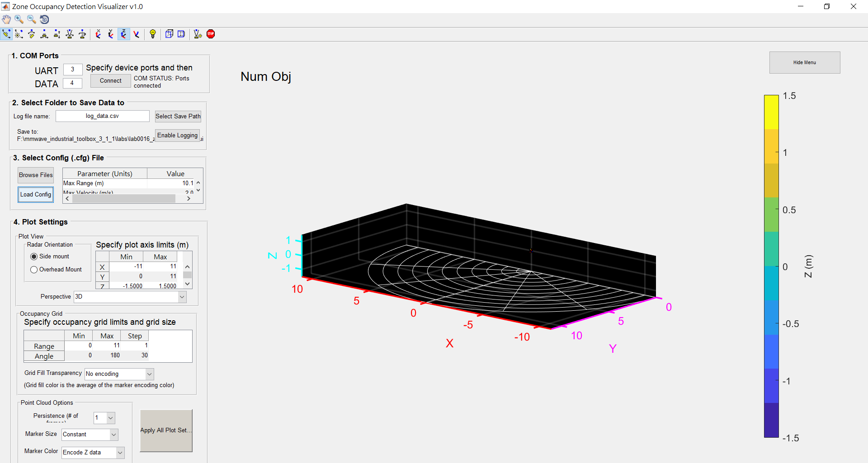Click the log file name field
The width and height of the screenshot is (868, 463).
tap(103, 116)
